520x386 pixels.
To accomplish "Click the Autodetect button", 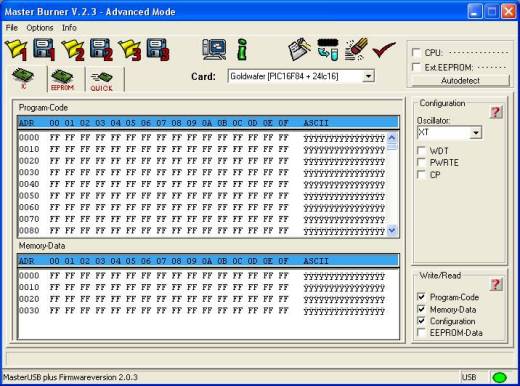I will click(x=460, y=81).
